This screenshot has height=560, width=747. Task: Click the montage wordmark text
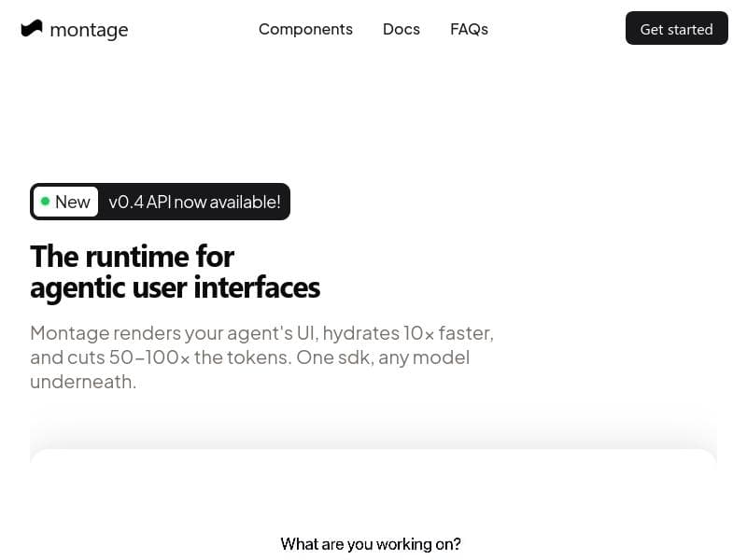[89, 30]
